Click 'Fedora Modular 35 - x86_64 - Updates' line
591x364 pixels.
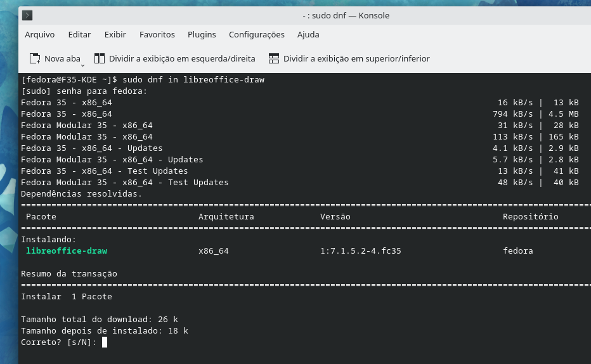click(112, 159)
